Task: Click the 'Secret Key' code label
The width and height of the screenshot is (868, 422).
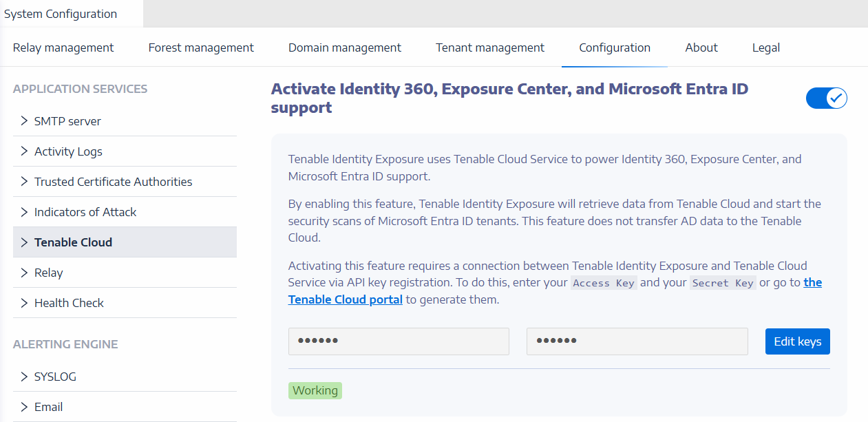Action: (723, 283)
